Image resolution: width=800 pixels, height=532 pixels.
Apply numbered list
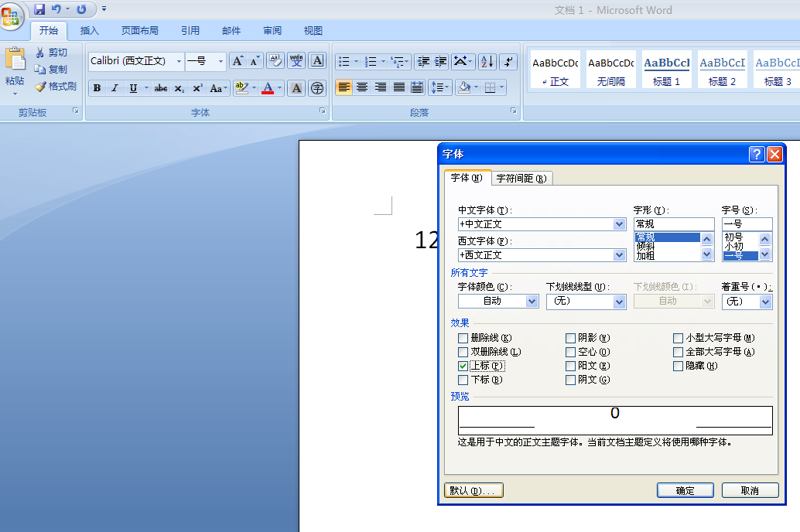click(371, 62)
